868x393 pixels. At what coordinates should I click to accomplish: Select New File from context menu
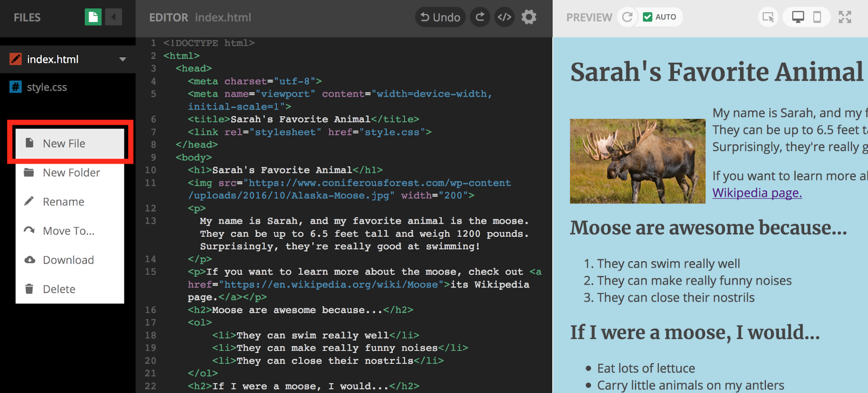(64, 144)
